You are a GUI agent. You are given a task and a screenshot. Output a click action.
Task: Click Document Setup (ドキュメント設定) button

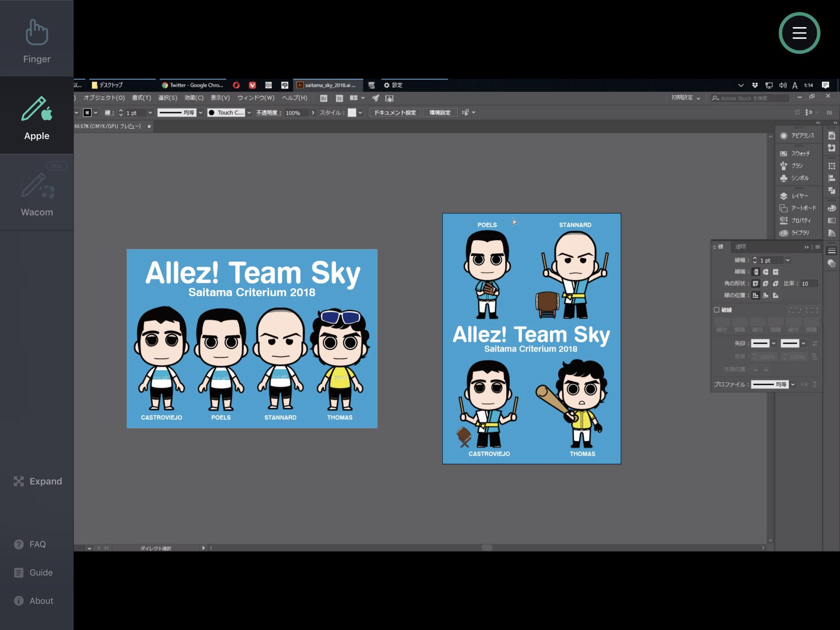click(x=395, y=112)
